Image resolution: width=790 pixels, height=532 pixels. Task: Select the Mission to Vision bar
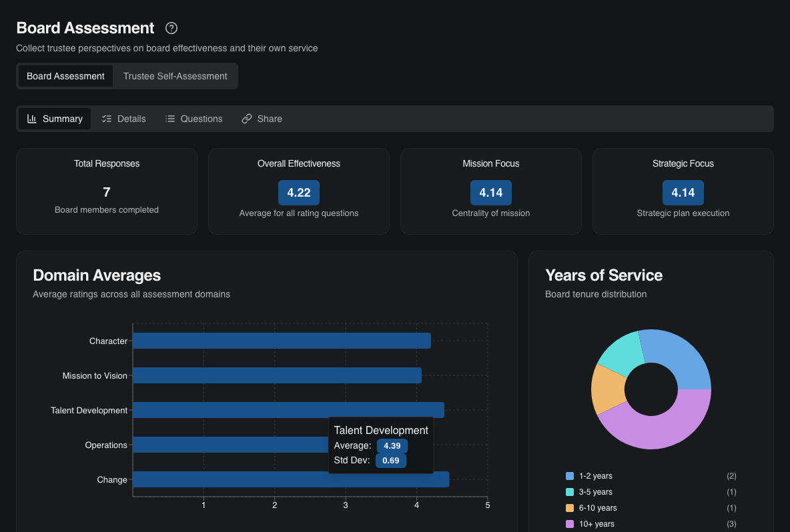tap(277, 375)
